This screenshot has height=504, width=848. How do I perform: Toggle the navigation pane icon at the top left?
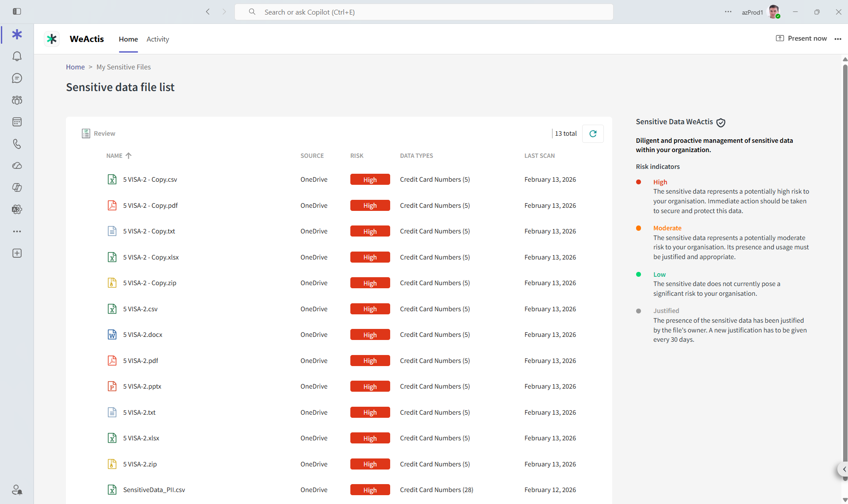(x=17, y=11)
